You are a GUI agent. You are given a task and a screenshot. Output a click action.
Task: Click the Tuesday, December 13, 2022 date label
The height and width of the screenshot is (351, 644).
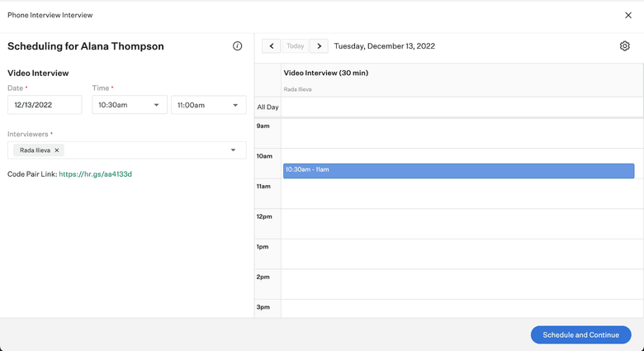pos(385,46)
